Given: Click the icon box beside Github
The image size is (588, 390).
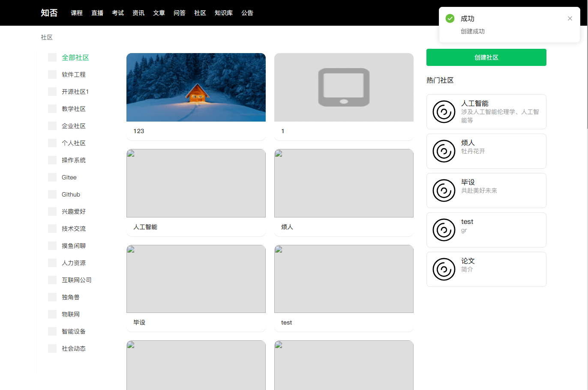Looking at the screenshot, I should point(52,194).
